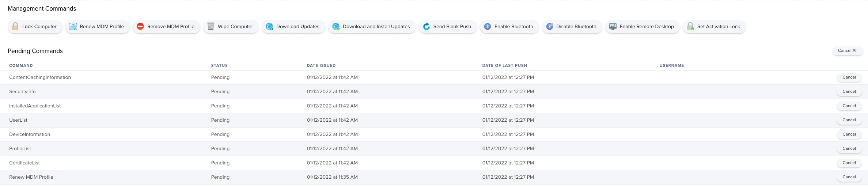This screenshot has width=868, height=186.
Task: Click the Command column header
Action: coord(21,65)
